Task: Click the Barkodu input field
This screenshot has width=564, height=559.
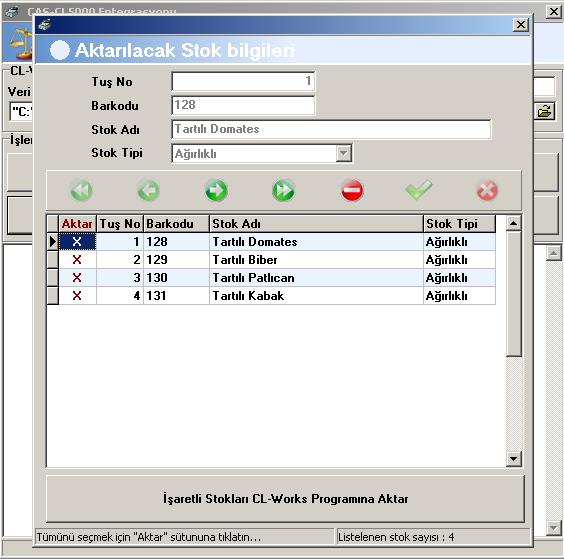Action: click(x=243, y=105)
